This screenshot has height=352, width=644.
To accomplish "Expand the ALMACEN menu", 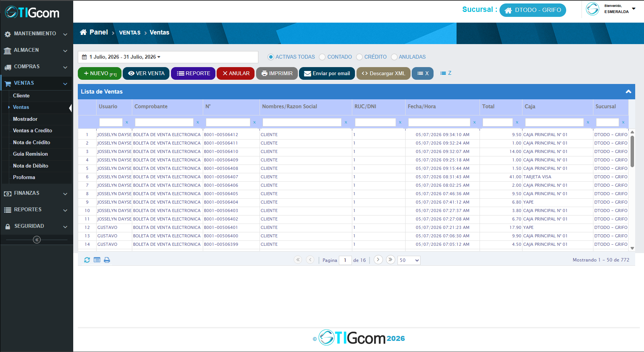I will point(36,50).
